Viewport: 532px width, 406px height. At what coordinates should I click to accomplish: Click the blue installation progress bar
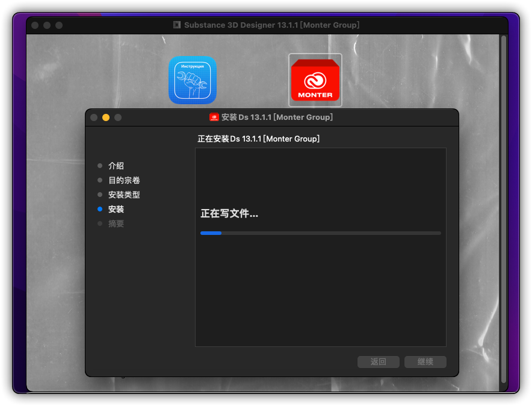[x=321, y=233]
